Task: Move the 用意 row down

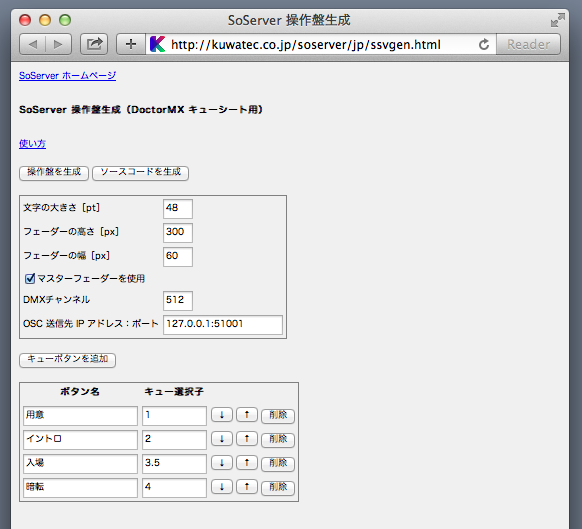Action: [222, 415]
